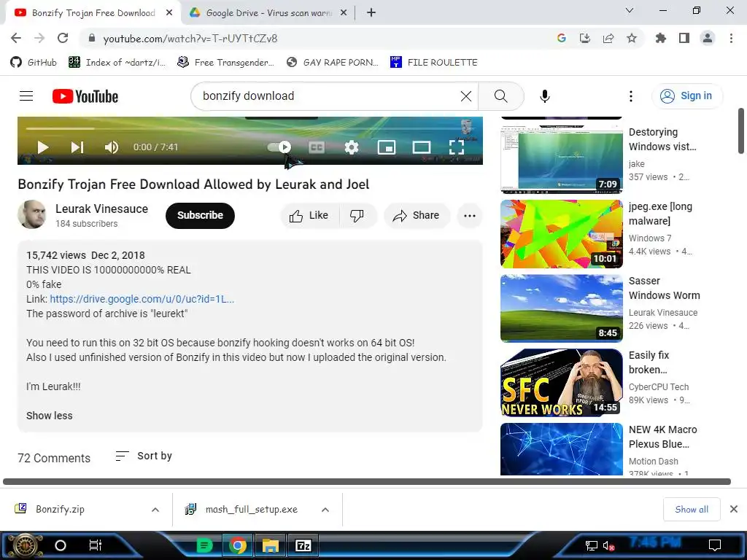747x560 pixels.
Task: Open YouTube settings three-dot menu
Action: coord(631,96)
